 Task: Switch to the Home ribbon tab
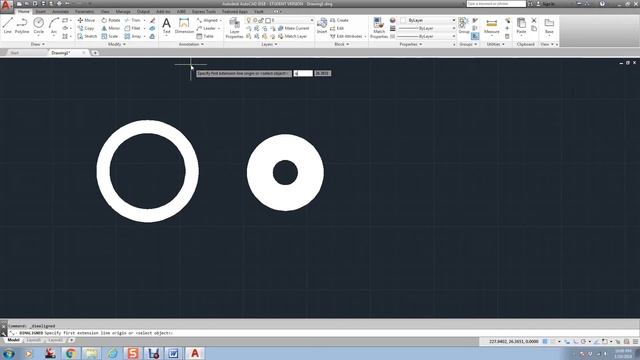(23, 11)
